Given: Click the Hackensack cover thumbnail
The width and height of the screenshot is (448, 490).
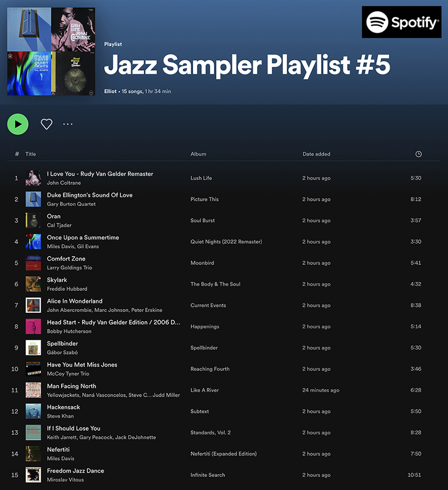Looking at the screenshot, I should click(33, 412).
